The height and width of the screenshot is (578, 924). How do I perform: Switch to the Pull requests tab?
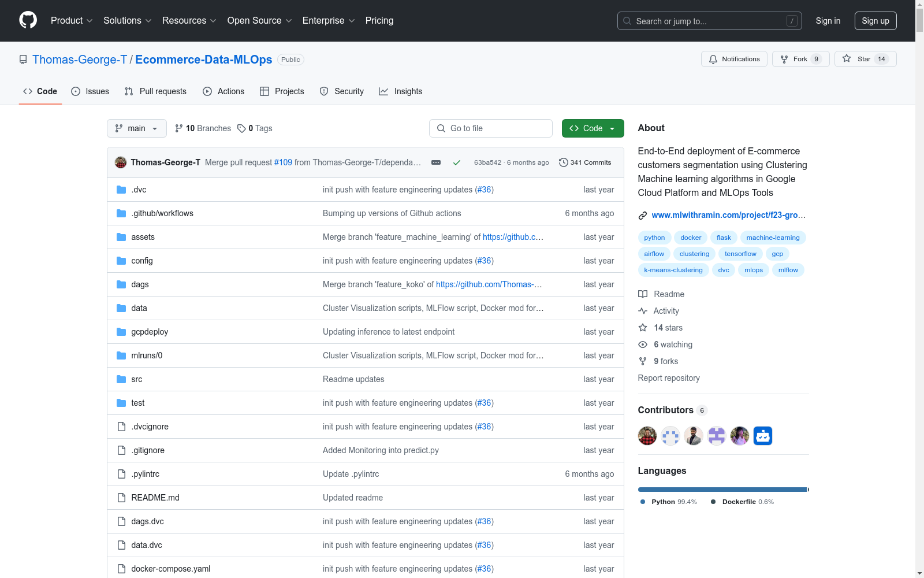(x=155, y=91)
